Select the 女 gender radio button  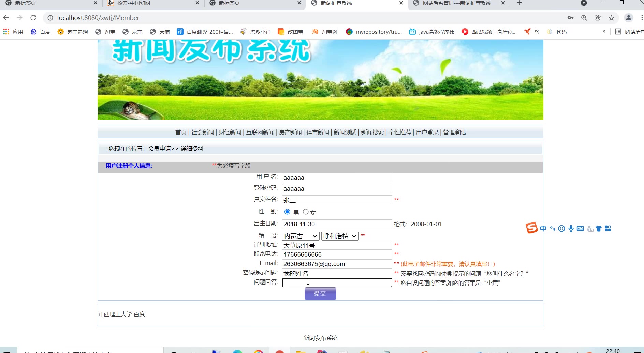click(x=306, y=212)
